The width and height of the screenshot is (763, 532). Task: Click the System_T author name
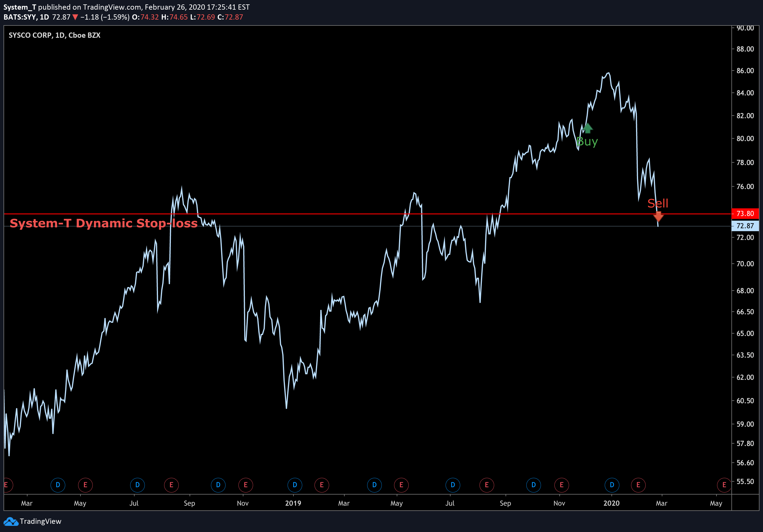pos(20,7)
